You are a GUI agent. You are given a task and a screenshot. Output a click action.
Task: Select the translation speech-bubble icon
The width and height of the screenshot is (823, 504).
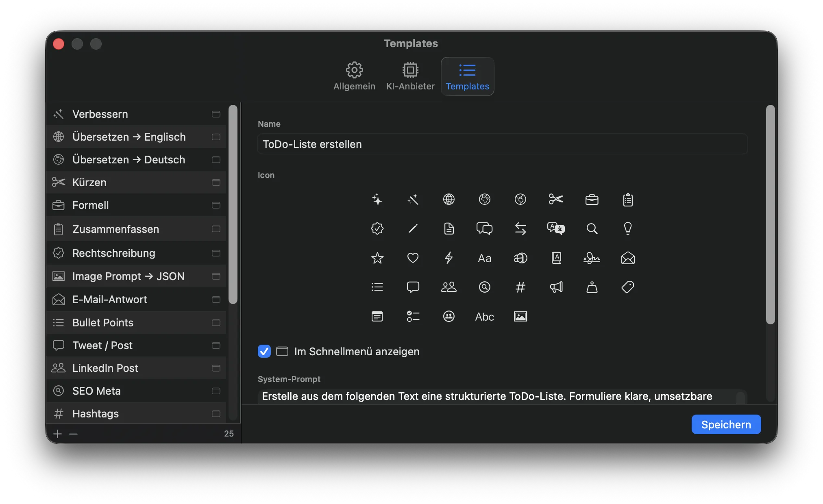click(556, 228)
